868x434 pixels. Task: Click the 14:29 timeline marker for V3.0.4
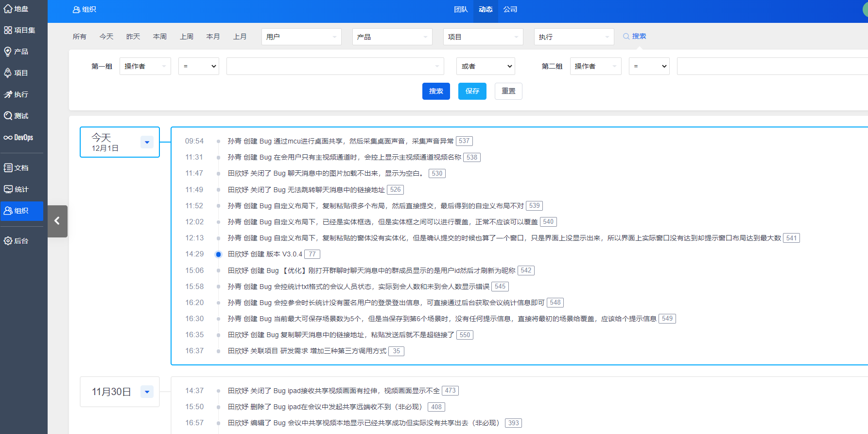click(218, 254)
